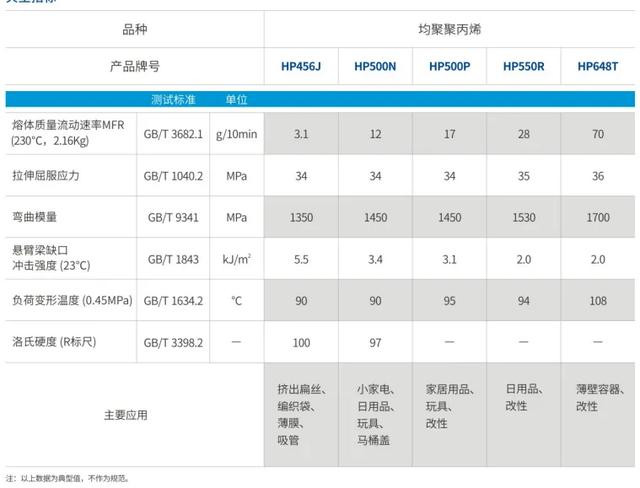Click HP456J applications starting 挤出扁丝

302,415
